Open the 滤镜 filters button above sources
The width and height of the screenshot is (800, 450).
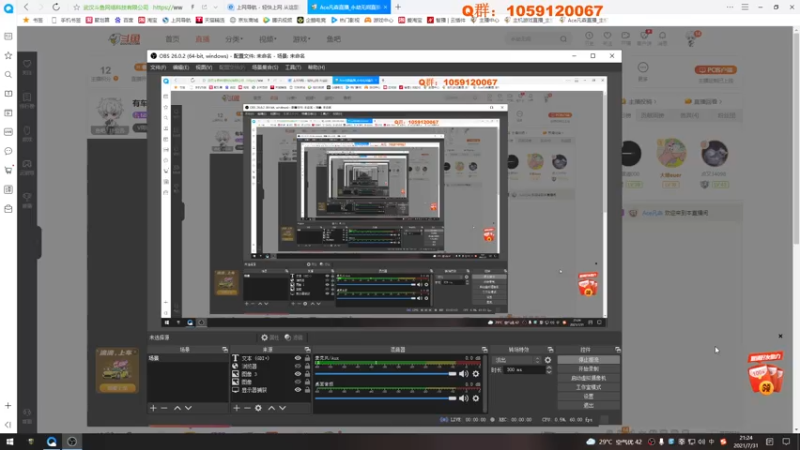(x=294, y=337)
